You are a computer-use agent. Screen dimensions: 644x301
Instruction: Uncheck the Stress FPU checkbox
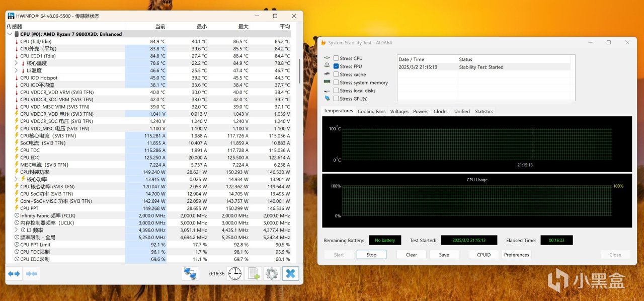click(336, 66)
